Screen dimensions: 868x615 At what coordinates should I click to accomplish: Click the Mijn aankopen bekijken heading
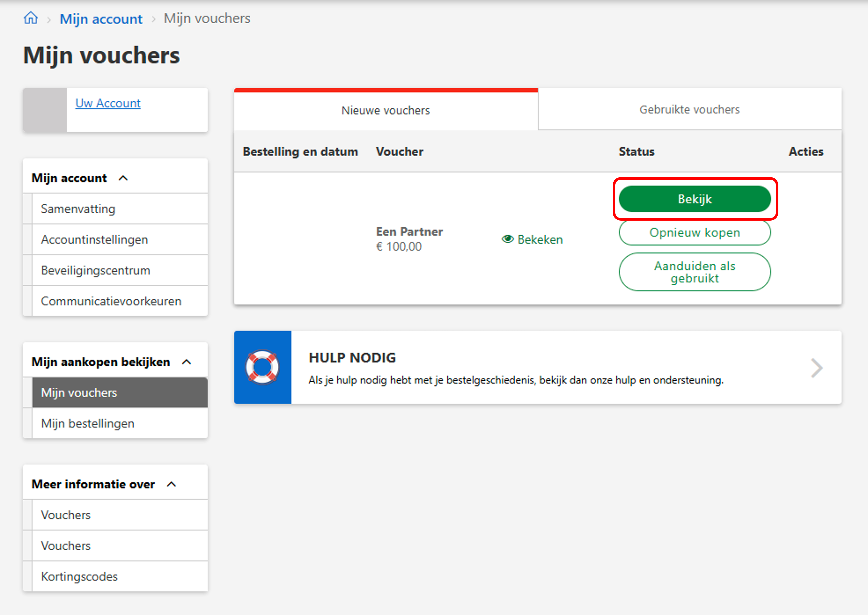[x=101, y=362]
